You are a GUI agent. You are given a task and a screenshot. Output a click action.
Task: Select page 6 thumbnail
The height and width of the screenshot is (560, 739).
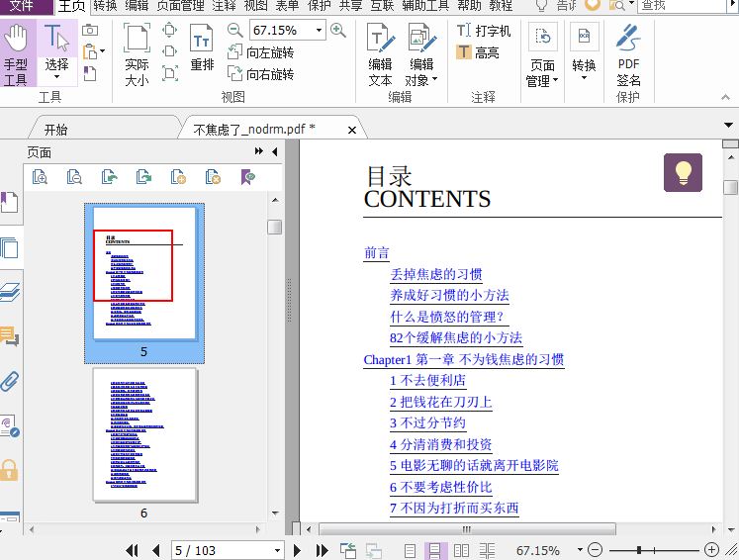(x=144, y=435)
